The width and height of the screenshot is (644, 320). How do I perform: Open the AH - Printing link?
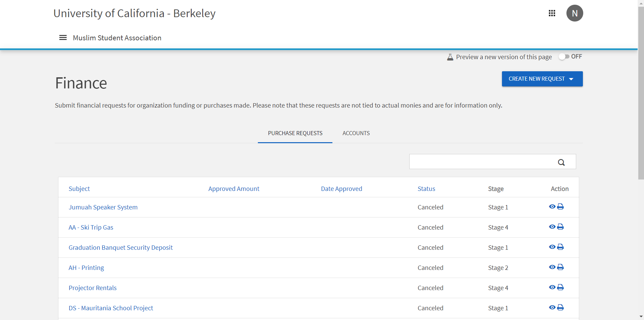tap(86, 268)
